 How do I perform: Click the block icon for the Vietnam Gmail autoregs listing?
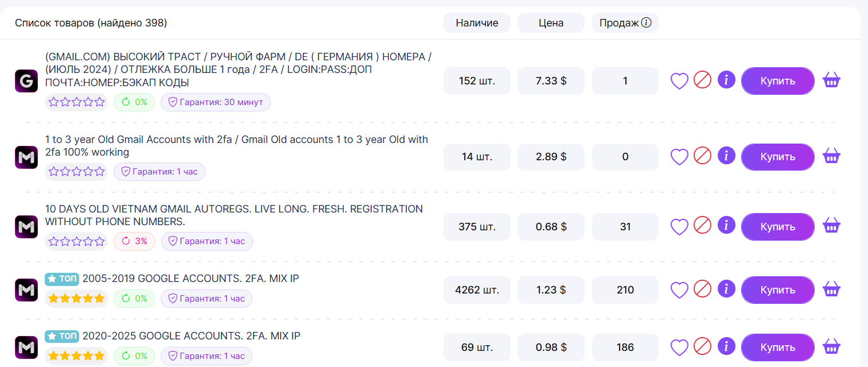[x=702, y=226]
